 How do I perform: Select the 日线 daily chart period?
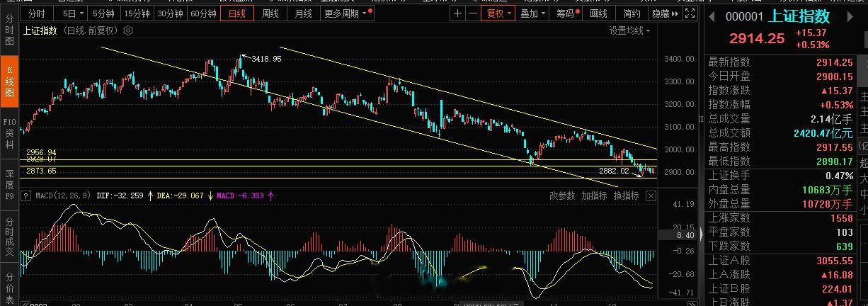[237, 13]
